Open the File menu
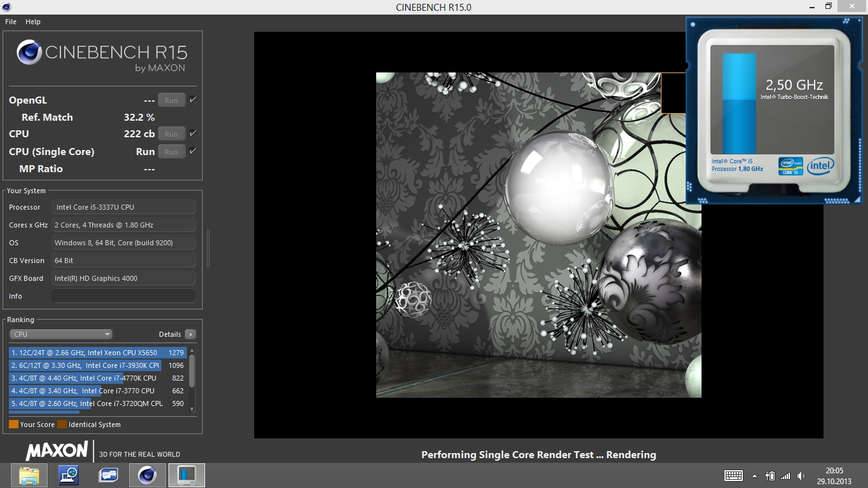The height and width of the screenshot is (488, 868). tap(11, 22)
